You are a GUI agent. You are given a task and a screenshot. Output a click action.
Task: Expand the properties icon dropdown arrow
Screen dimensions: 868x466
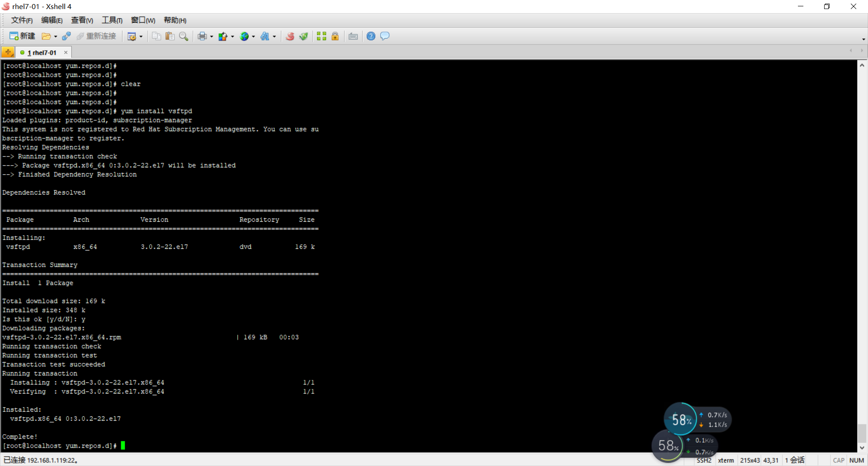tap(141, 37)
